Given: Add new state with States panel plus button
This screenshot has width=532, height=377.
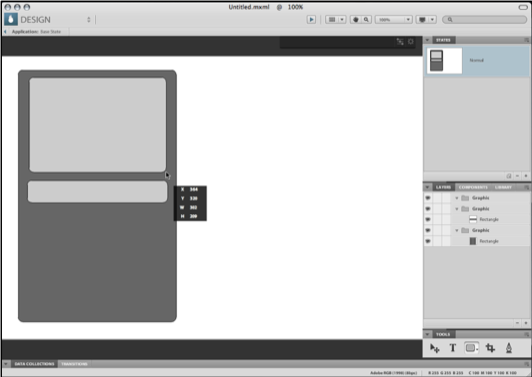Looking at the screenshot, I should coord(526,176).
